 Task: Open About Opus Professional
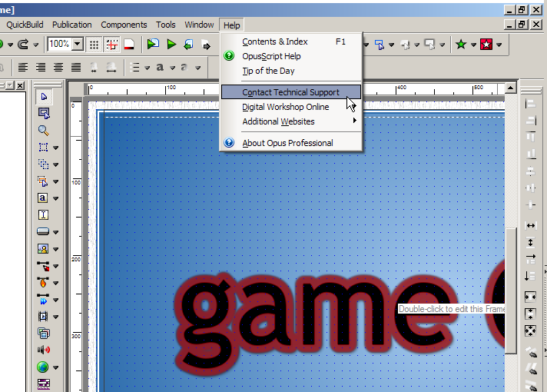pos(291,143)
